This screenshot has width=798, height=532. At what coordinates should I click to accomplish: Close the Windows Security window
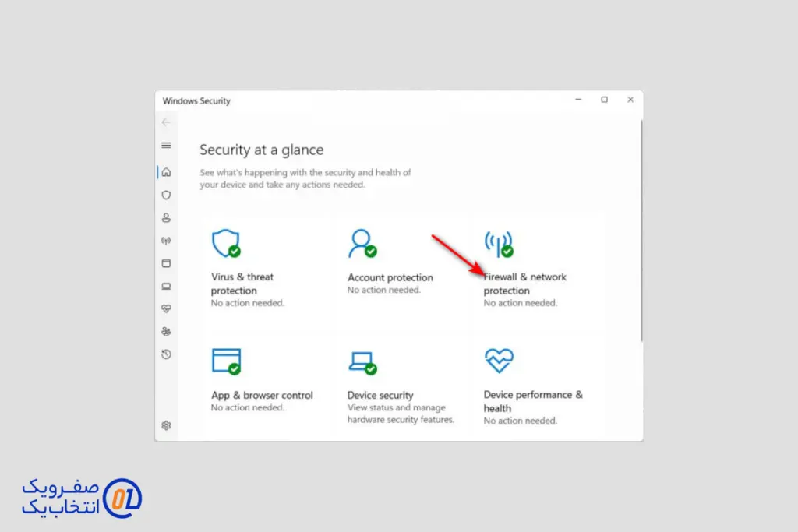tap(630, 100)
